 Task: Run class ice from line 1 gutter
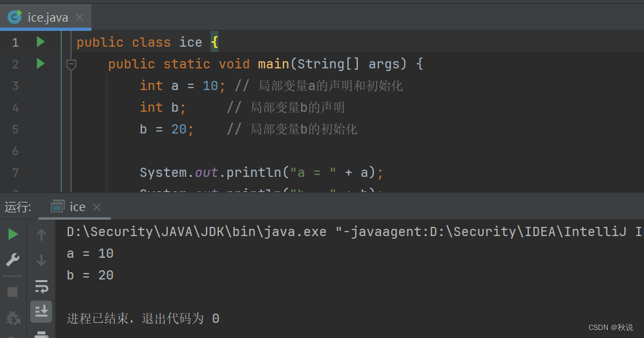click(40, 42)
